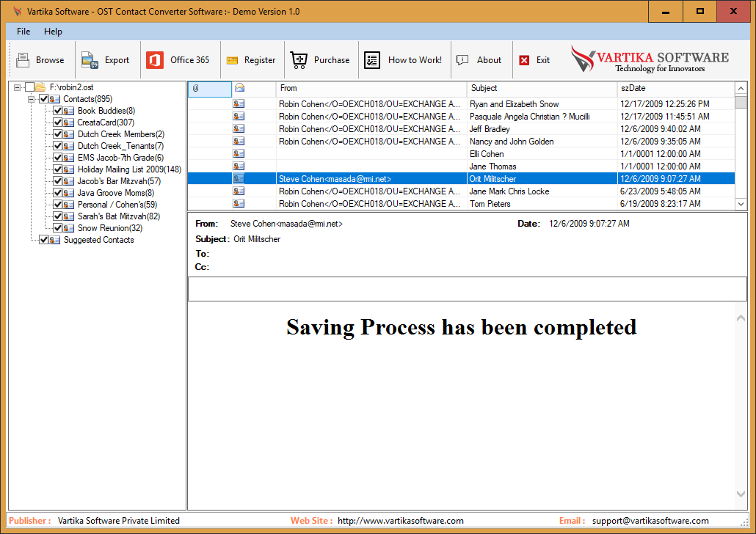Uncheck the Suggested Contacts checkbox

pyautogui.click(x=43, y=240)
